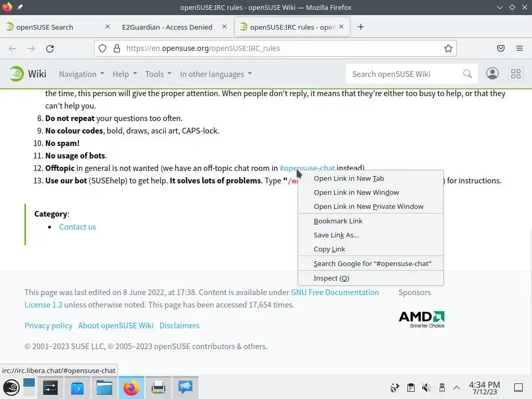Save page to Pocket
Screen dimensions: 532x399
coord(500,48)
